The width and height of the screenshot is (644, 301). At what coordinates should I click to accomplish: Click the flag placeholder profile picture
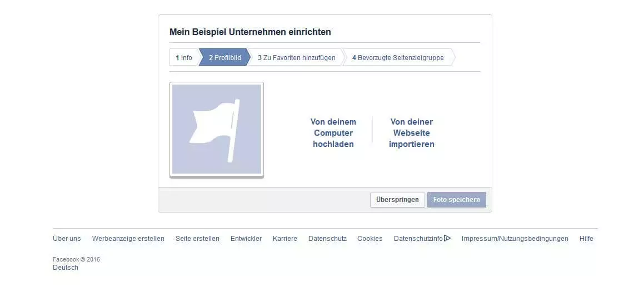tap(216, 129)
